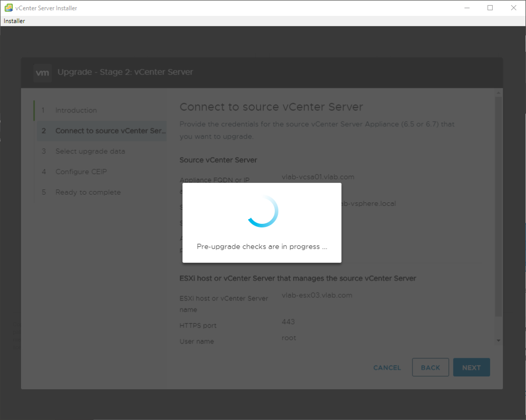Click the CANCEL button
Viewport: 526px width, 420px height.
point(387,368)
